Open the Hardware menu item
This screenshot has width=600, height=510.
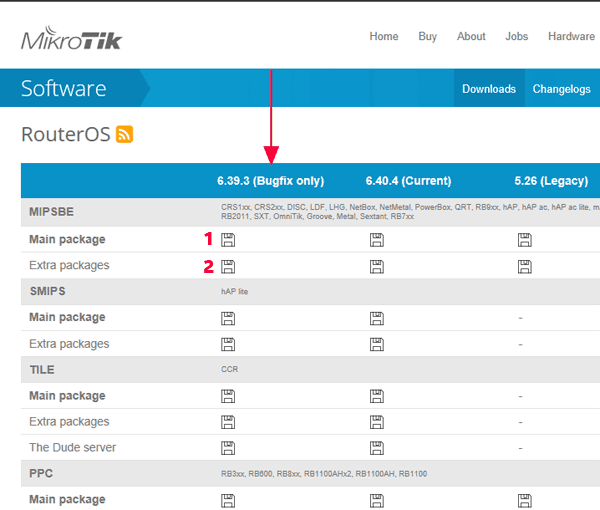coord(571,36)
